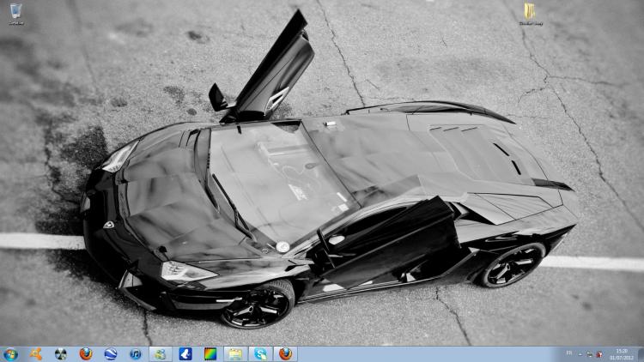Image resolution: width=644 pixels, height=362 pixels.
Task: Open the Windows Explorer folder taskbar button
Action: [x=235, y=353]
